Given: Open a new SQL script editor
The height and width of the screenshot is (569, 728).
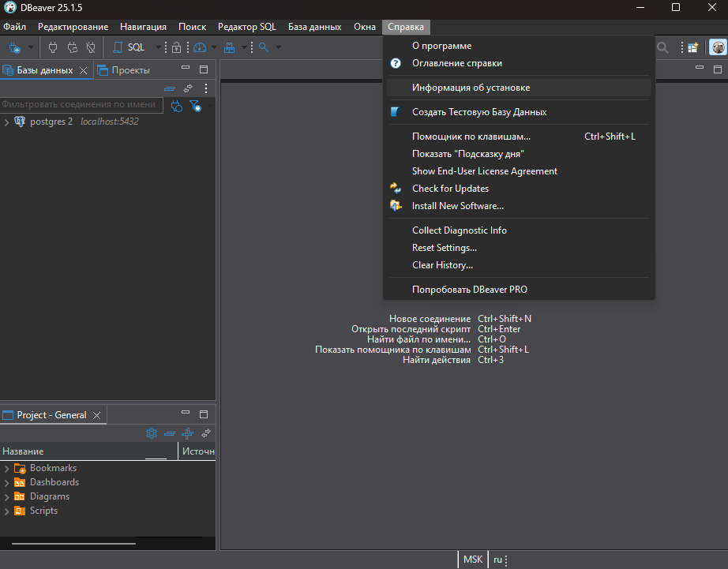Looking at the screenshot, I should (129, 47).
